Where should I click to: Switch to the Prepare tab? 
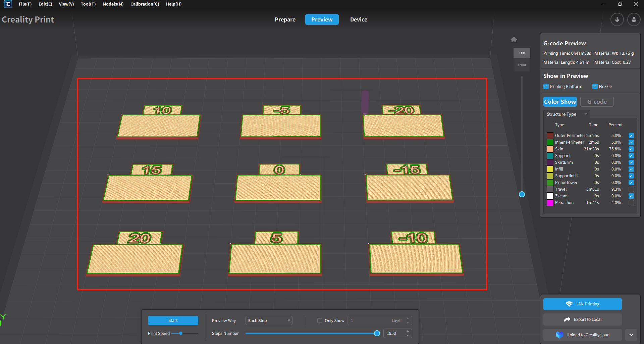coord(285,19)
